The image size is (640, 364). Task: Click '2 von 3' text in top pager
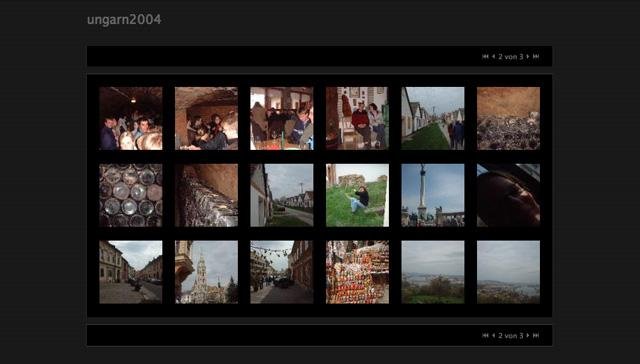point(511,57)
